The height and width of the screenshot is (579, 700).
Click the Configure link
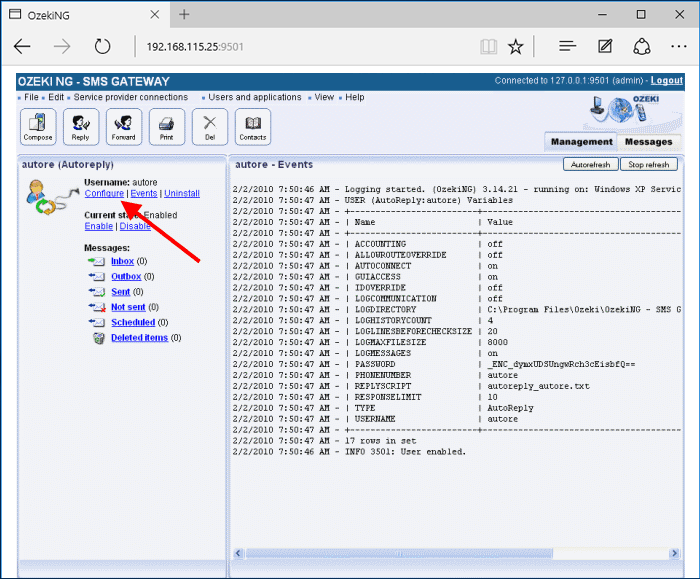pyautogui.click(x=105, y=193)
